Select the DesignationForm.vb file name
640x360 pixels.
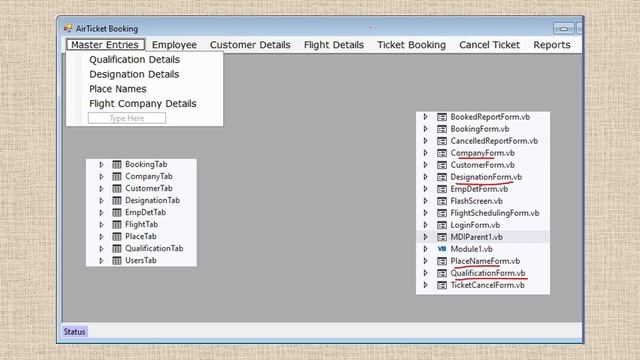486,177
